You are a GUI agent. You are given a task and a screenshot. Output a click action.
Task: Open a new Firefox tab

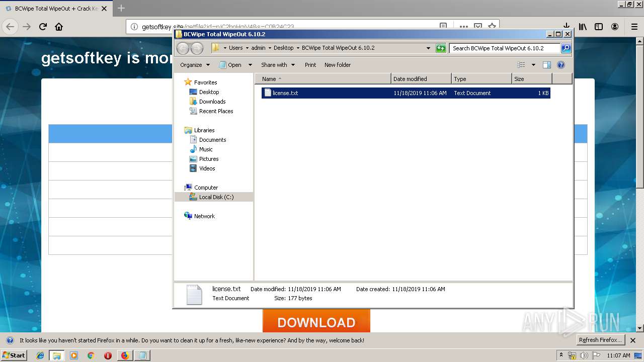pyautogui.click(x=121, y=8)
